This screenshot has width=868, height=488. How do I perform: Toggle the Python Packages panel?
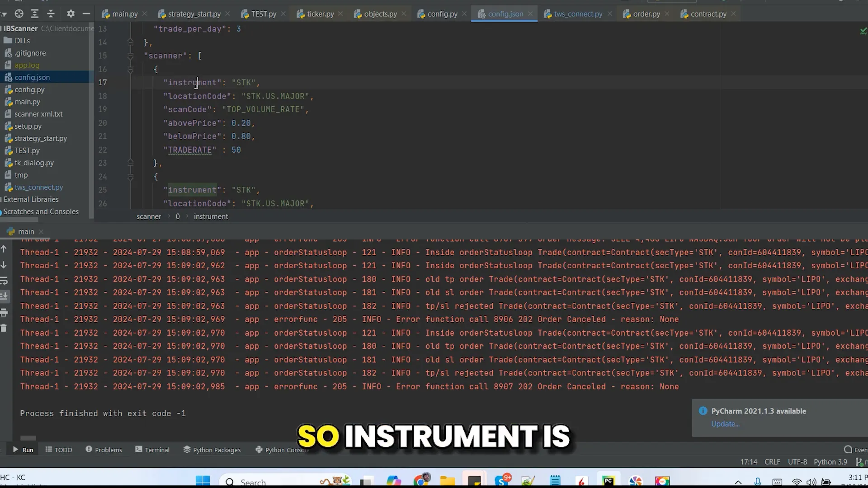click(x=216, y=449)
